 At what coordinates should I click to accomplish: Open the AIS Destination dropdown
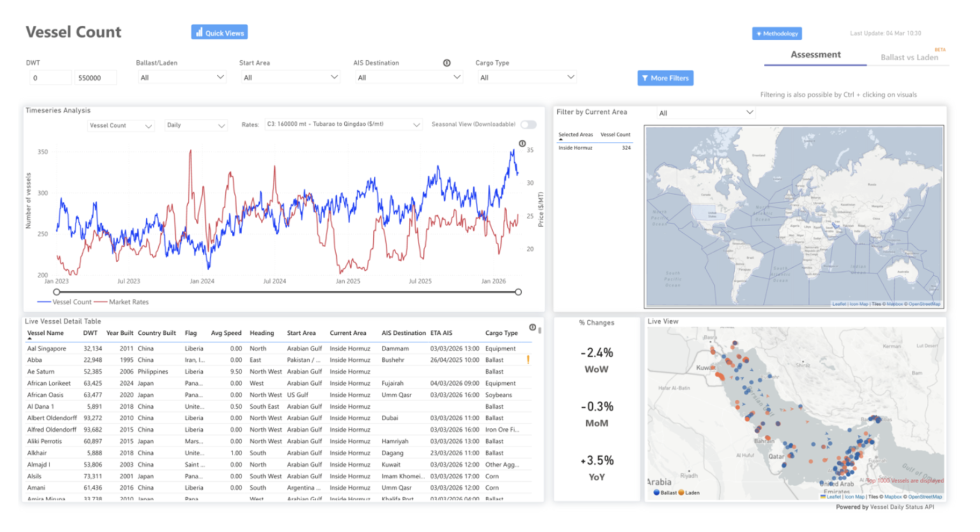pos(409,77)
